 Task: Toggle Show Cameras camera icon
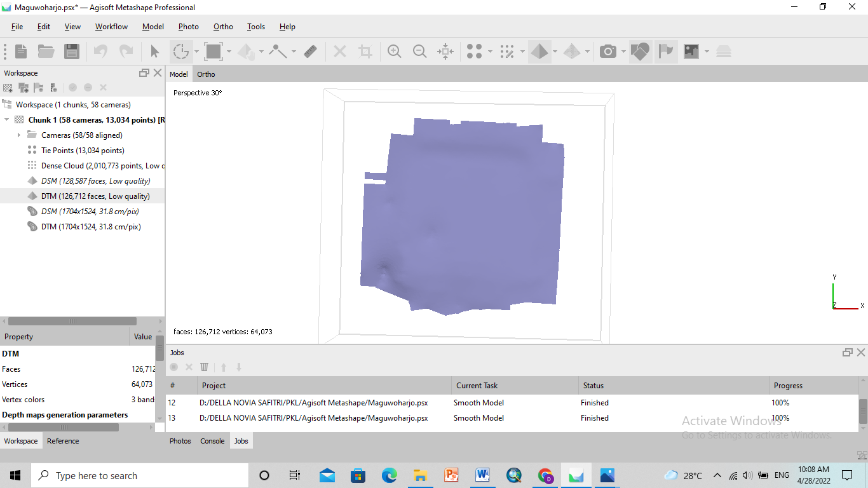(x=608, y=51)
